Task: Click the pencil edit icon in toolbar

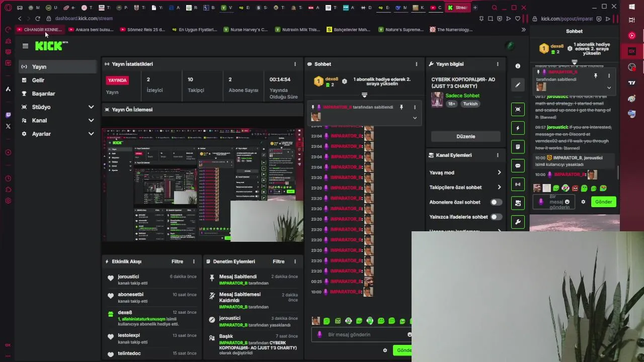Action: click(518, 85)
